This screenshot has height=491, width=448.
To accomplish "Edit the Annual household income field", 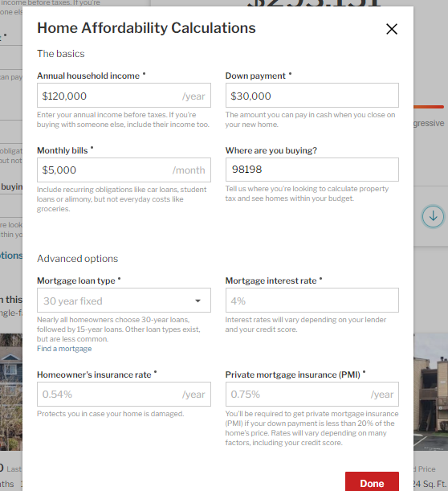I will (x=124, y=96).
